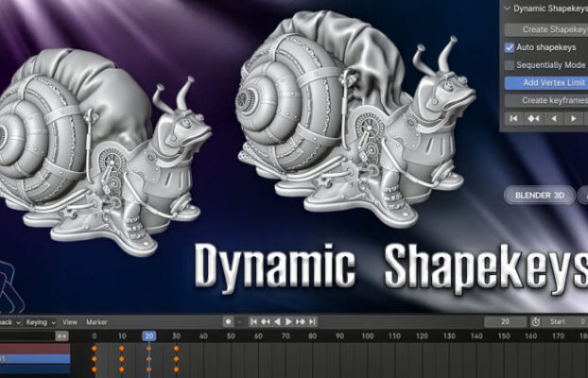Click frame number 170 on timeline ruler
The width and height of the screenshot is (588, 378).
pyautogui.click(x=559, y=336)
